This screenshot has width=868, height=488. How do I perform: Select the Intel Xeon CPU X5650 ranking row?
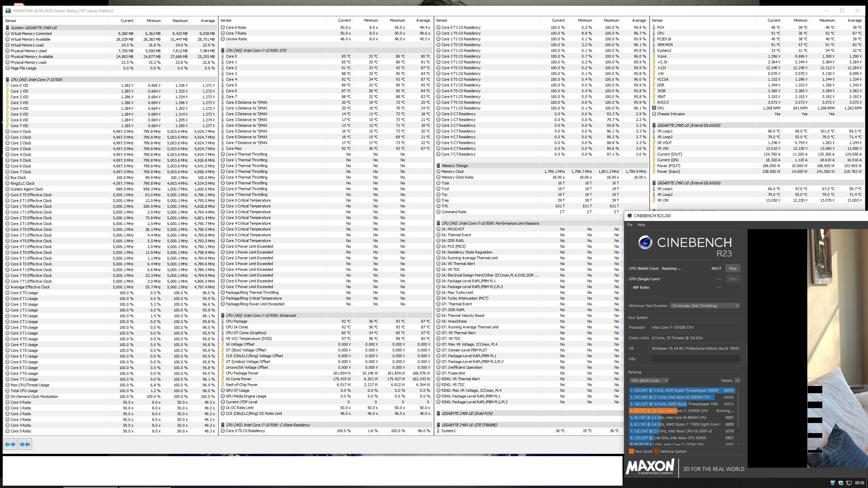(682, 438)
